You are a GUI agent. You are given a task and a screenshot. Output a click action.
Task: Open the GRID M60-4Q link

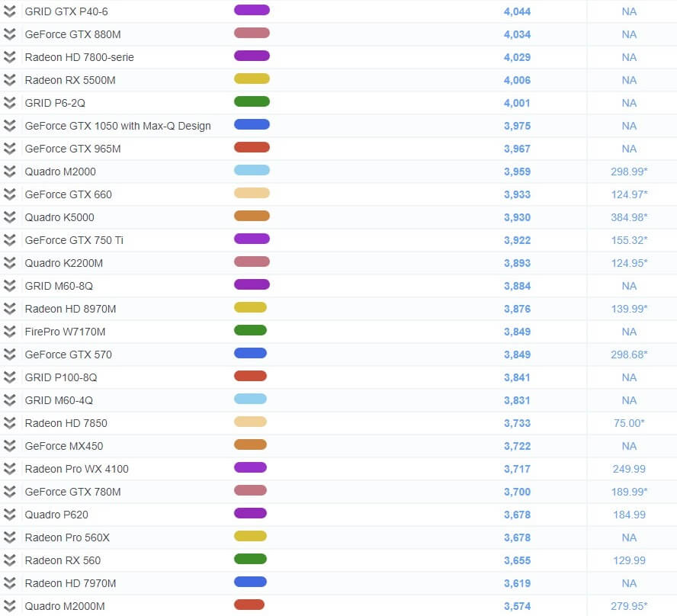[59, 400]
